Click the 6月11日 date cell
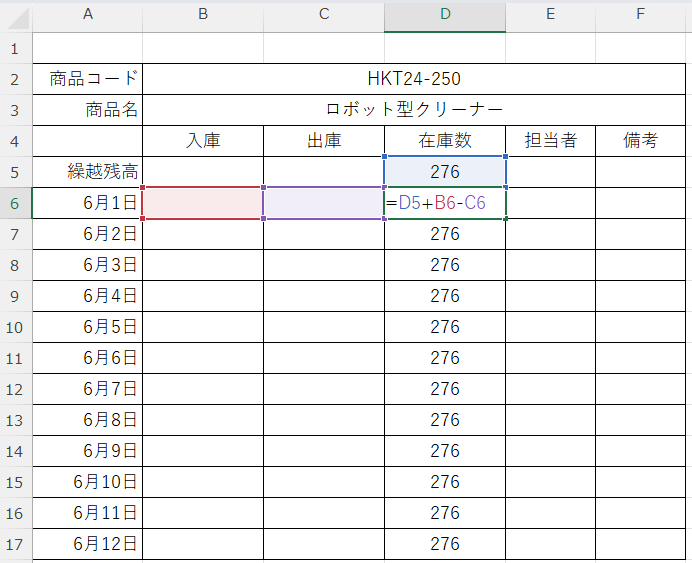The height and width of the screenshot is (563, 692). pyautogui.click(x=88, y=513)
